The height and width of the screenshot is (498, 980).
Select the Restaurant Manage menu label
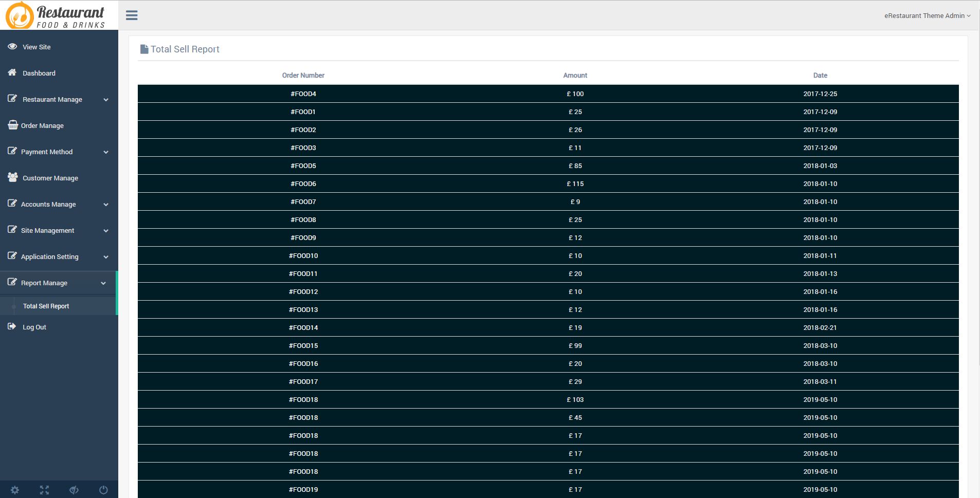(x=52, y=99)
